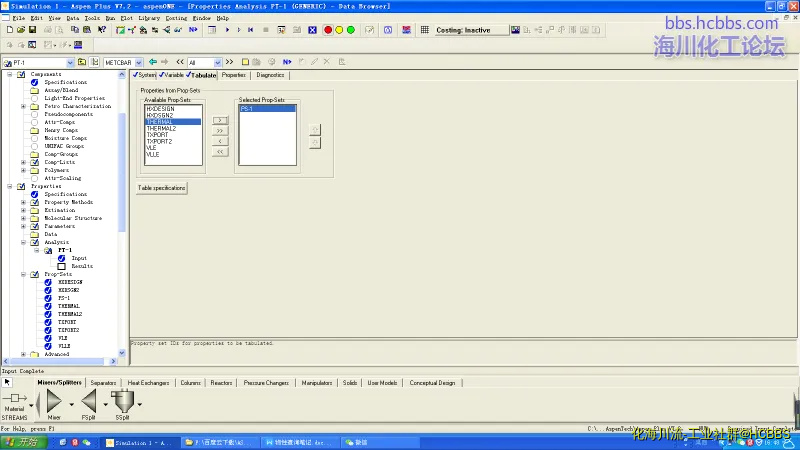Image resolution: width=800 pixels, height=450 pixels.
Task: Open the run Control Panel icon
Action: tap(281, 30)
